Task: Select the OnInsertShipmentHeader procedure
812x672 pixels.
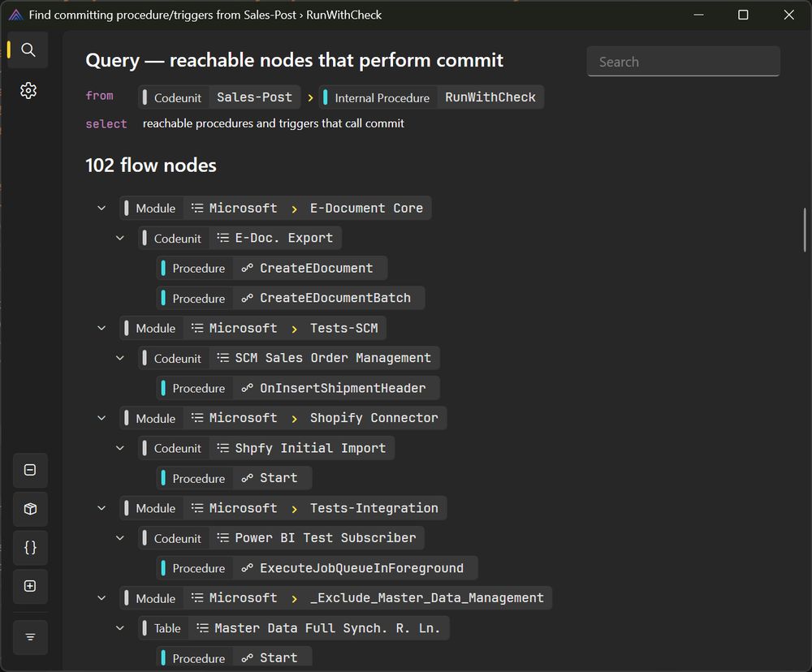Action: [298, 388]
